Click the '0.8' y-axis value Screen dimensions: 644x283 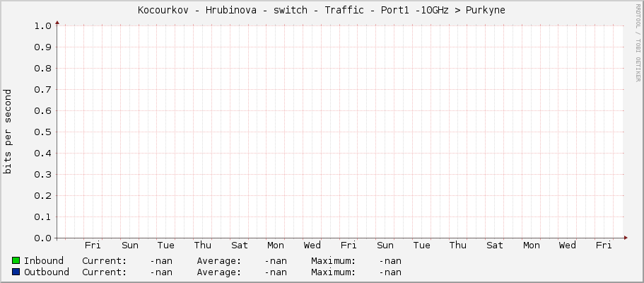[42, 69]
